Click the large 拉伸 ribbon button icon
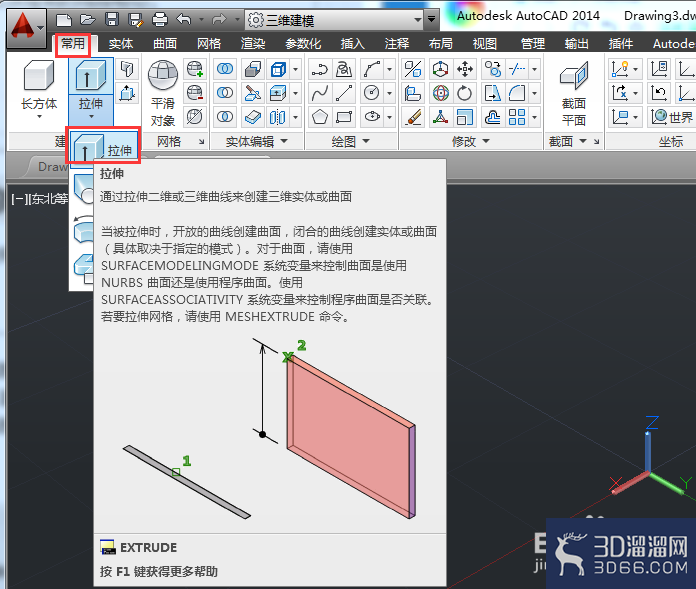 coord(91,76)
